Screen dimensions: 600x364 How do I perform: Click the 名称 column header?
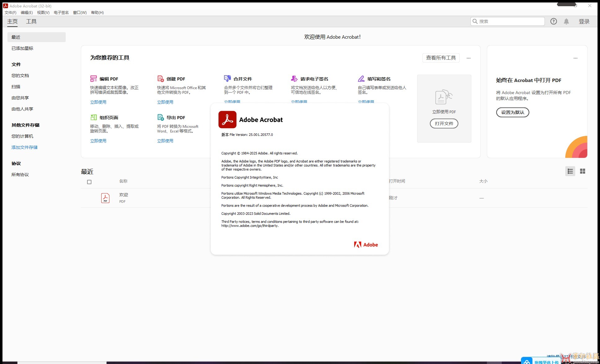123,181
